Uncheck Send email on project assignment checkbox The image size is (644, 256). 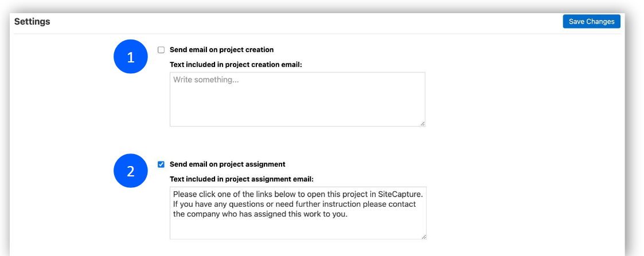[x=161, y=164]
